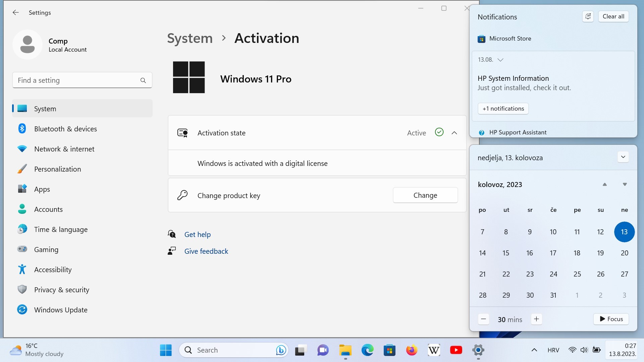This screenshot has height=362, width=644.
Task: Show the +1 notifications
Action: tap(503, 109)
